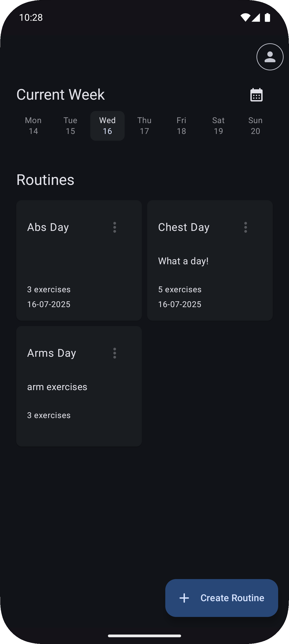Open Abs Day three-dot options menu
The height and width of the screenshot is (644, 289).
115,227
